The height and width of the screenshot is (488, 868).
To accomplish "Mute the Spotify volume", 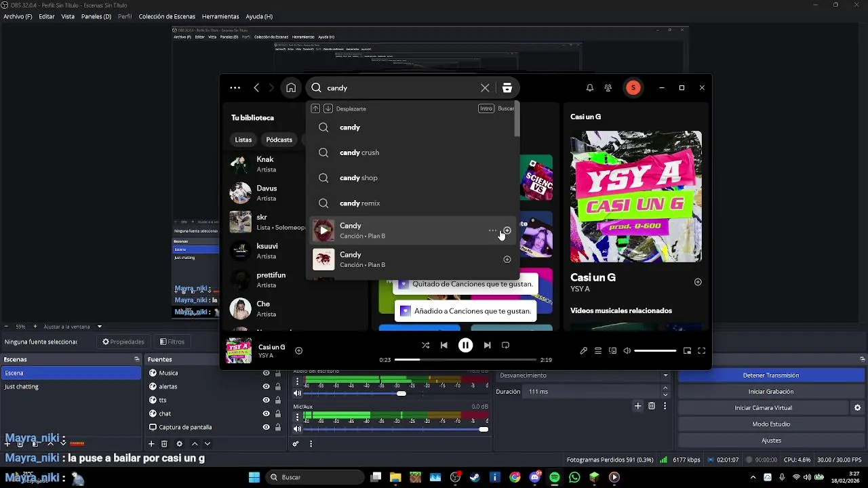I will point(627,350).
